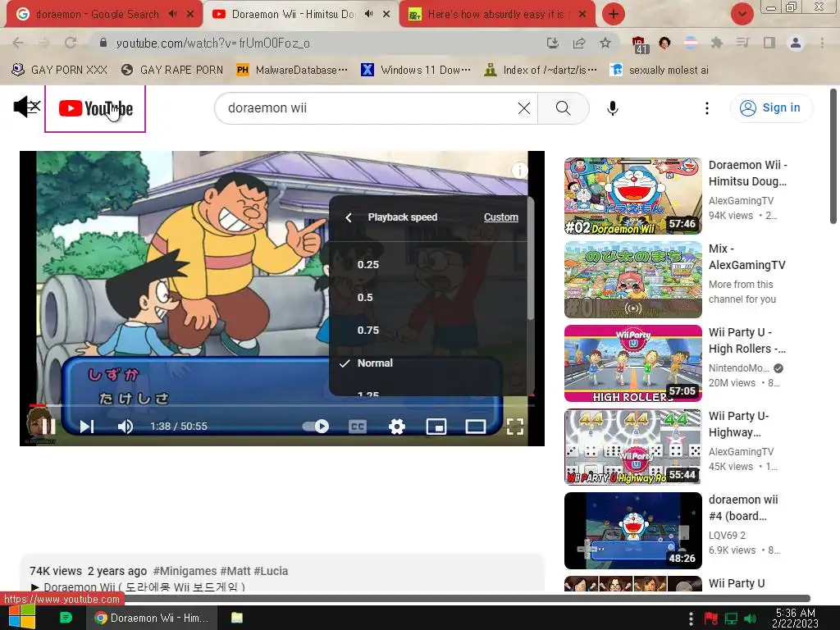The image size is (840, 630).
Task: Open File Explorer from taskbar
Action: click(x=237, y=618)
